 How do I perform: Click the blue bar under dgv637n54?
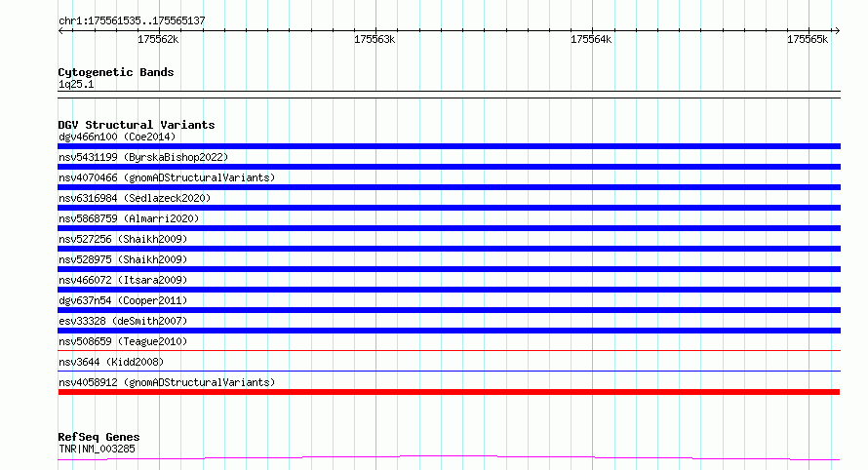(x=449, y=310)
